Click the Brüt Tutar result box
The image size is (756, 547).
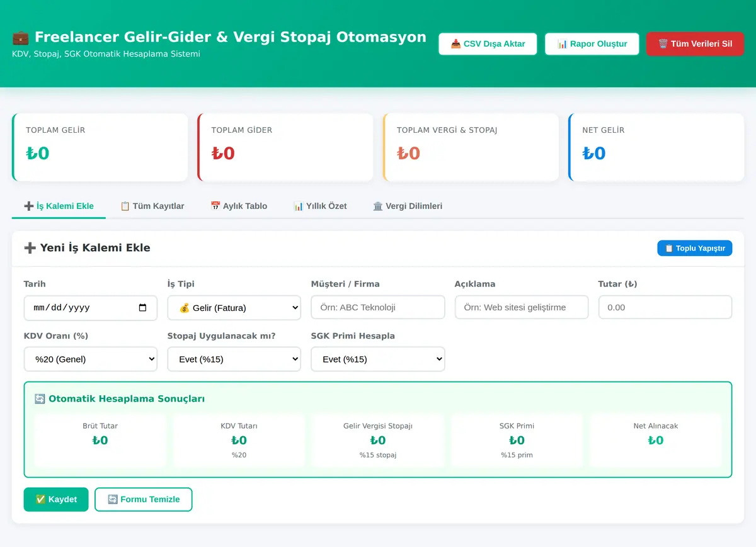point(100,440)
